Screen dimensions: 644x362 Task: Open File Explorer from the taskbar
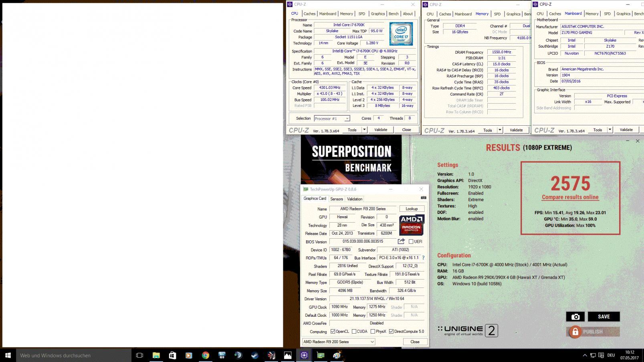click(x=156, y=355)
